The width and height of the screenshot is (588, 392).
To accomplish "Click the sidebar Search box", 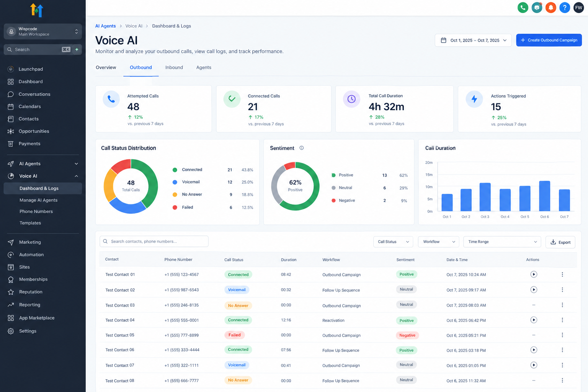I will tap(38, 49).
